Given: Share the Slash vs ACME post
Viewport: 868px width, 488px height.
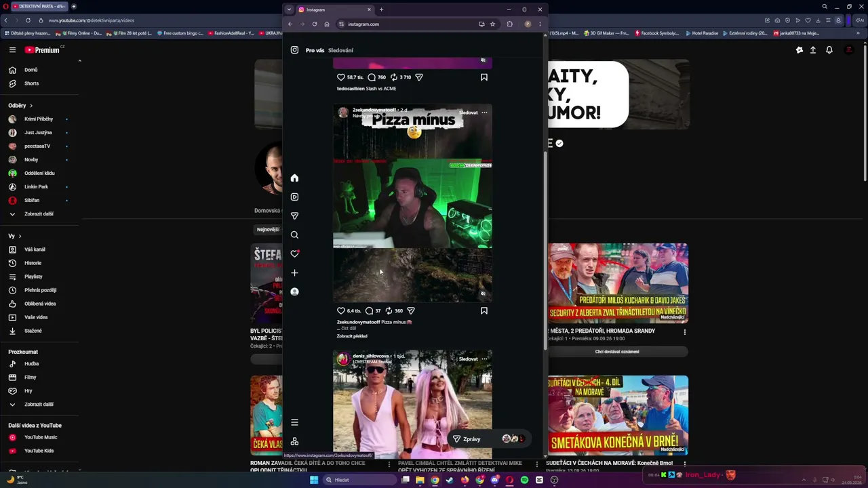Looking at the screenshot, I should click(419, 77).
